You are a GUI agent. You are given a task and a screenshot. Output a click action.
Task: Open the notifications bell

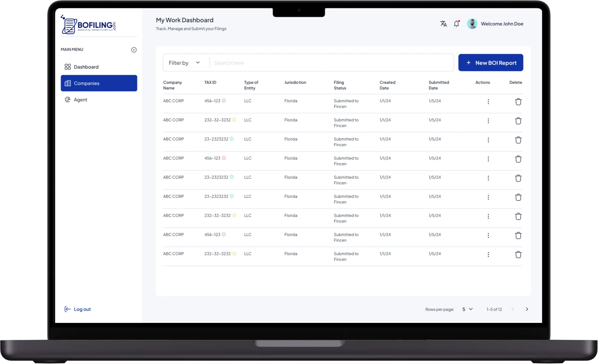[x=457, y=24]
